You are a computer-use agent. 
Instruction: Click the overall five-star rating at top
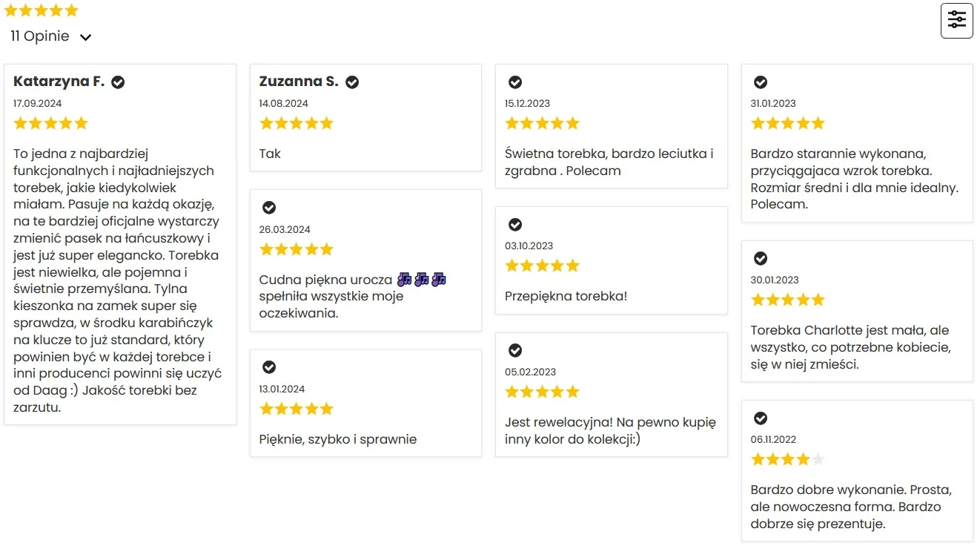coord(41,10)
